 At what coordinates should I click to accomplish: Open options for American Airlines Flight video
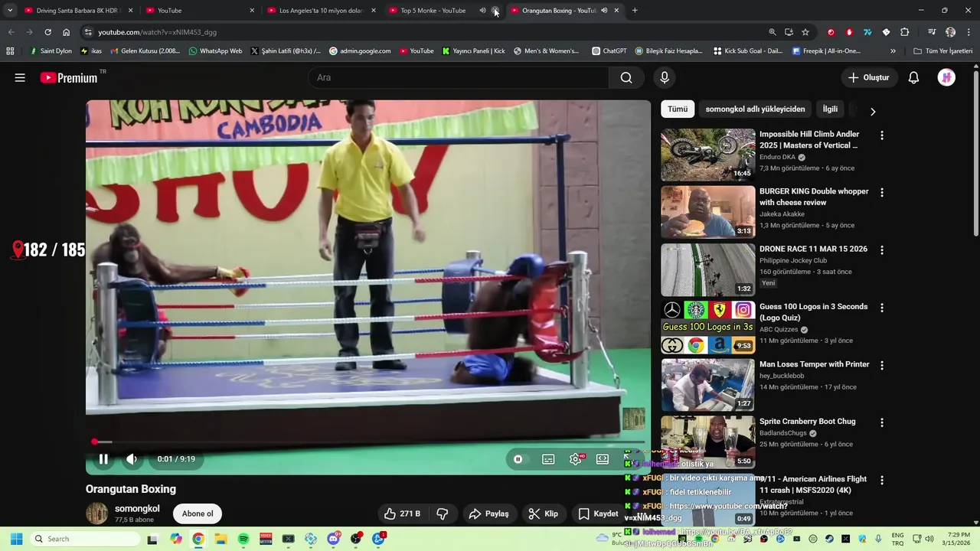coord(882,481)
